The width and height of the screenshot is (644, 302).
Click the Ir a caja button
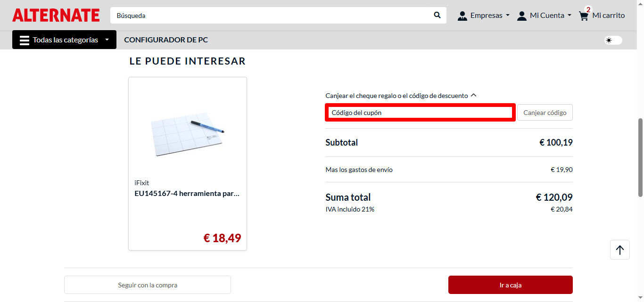[x=511, y=285]
